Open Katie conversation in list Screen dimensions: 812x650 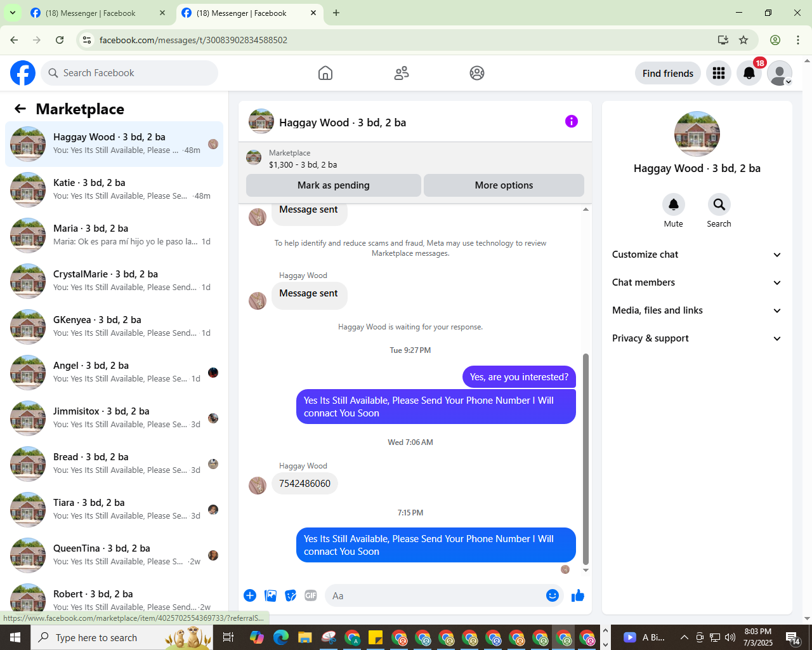114,190
